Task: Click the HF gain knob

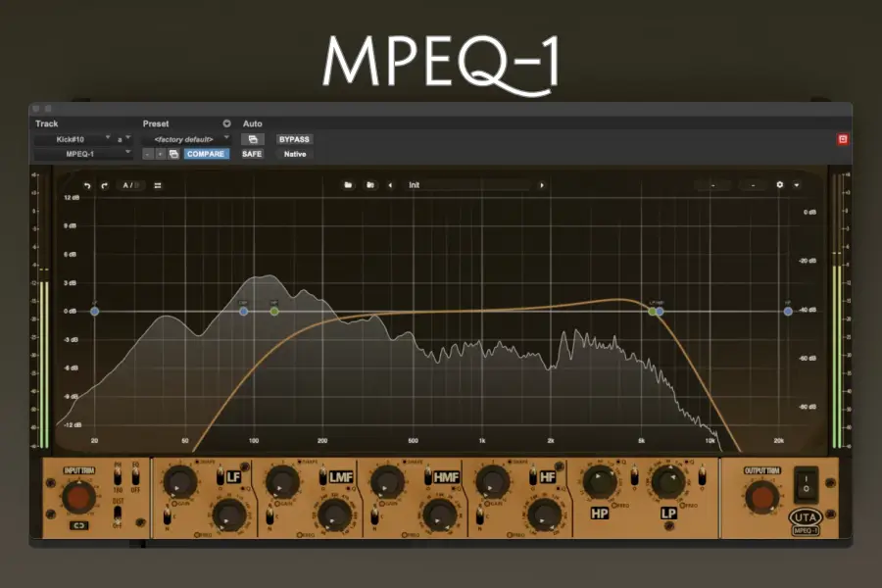Action: tap(492, 483)
